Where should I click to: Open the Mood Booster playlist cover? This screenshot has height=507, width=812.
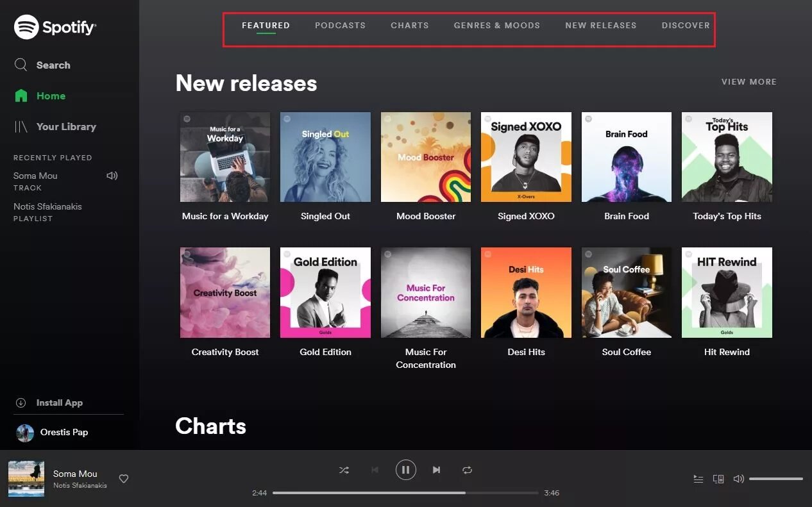pyautogui.click(x=426, y=157)
